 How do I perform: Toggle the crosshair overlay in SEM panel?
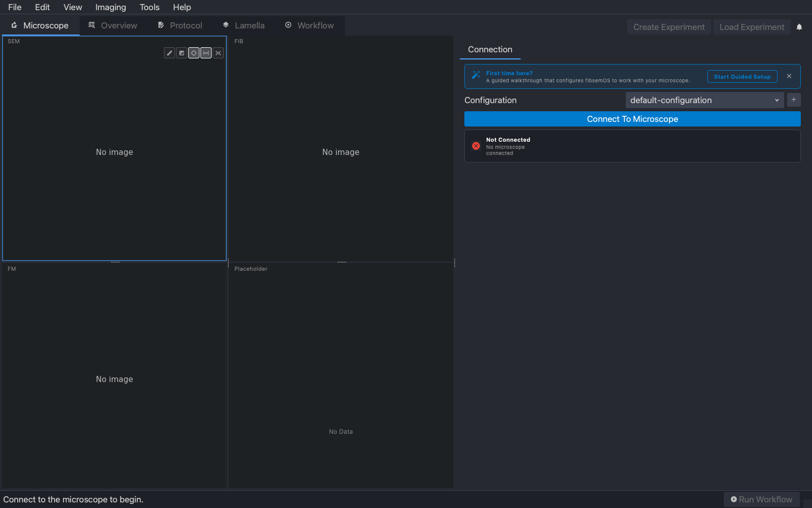[194, 53]
